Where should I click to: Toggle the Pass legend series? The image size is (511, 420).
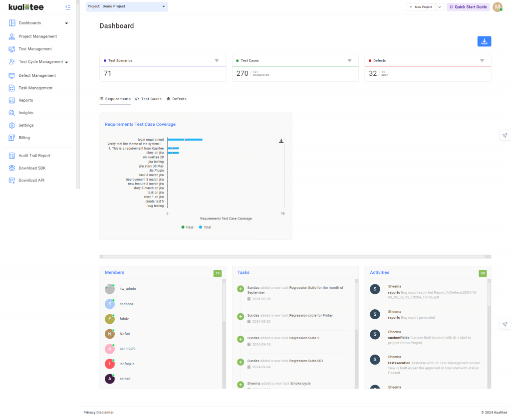click(188, 227)
